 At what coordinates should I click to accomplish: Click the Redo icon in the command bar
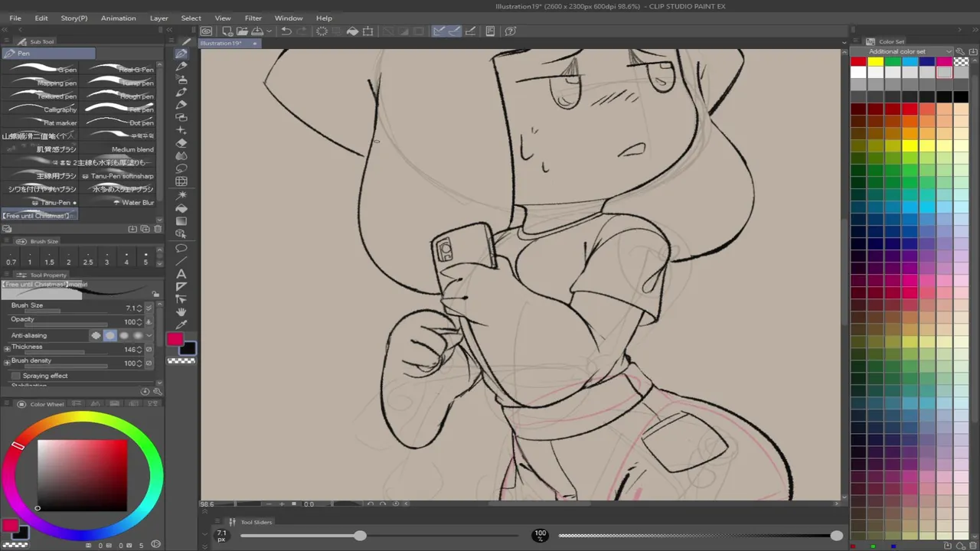click(301, 31)
